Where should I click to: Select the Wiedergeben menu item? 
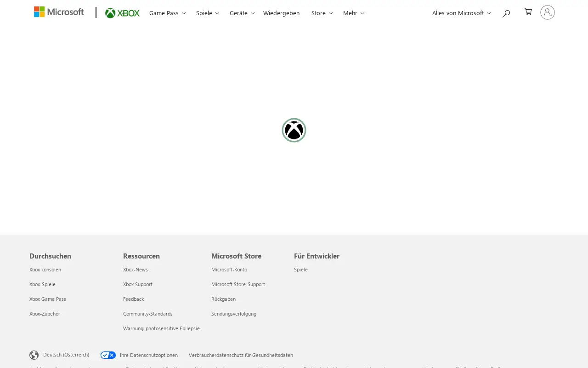(x=281, y=13)
